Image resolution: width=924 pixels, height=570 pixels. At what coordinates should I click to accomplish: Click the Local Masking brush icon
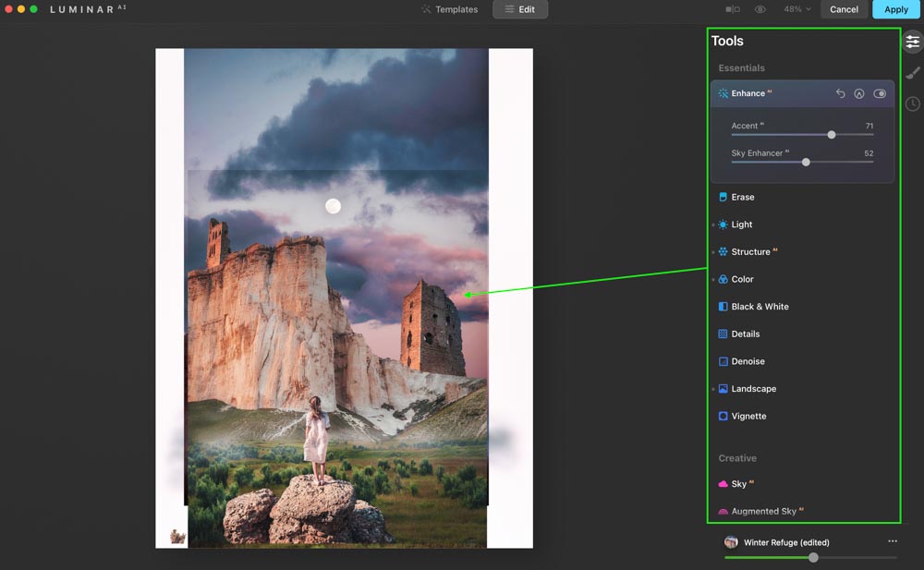[x=913, y=73]
